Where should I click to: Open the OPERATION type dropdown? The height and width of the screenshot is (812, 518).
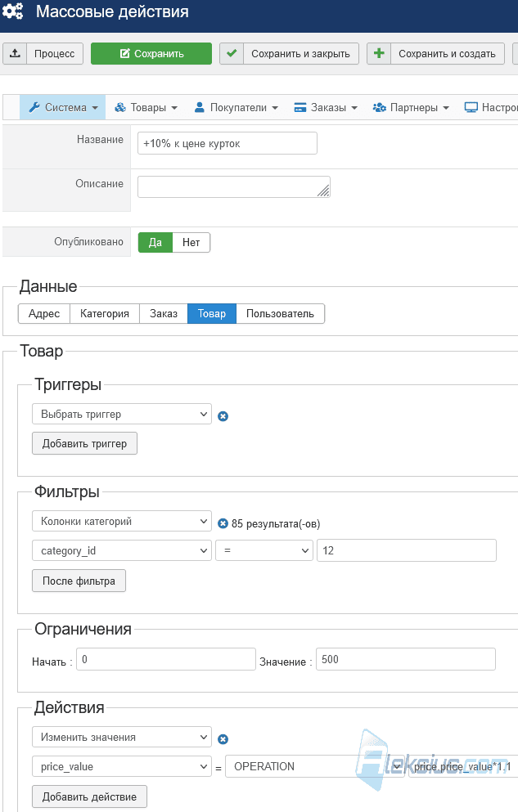315,766
